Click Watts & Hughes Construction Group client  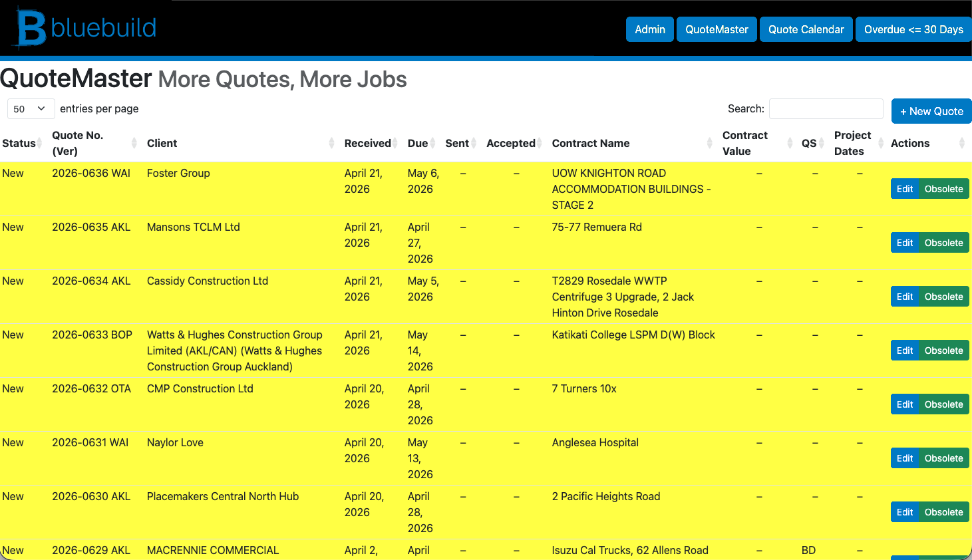[235, 350]
